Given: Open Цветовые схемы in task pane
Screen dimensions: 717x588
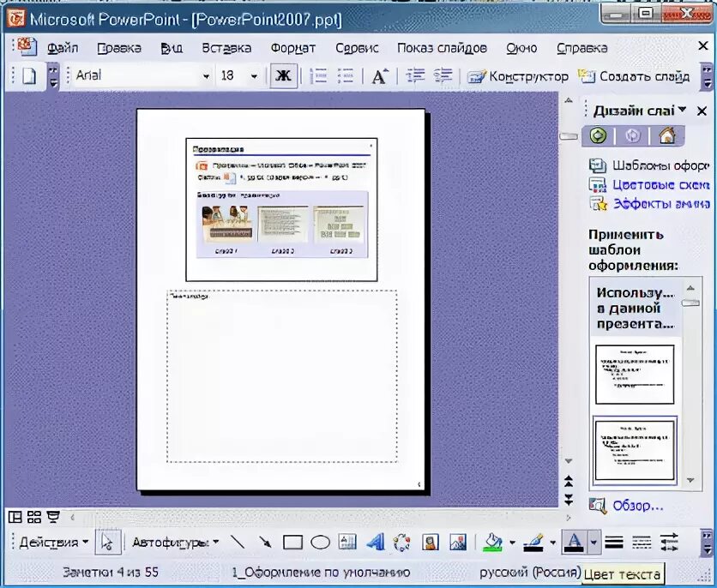Looking at the screenshot, I should (660, 184).
